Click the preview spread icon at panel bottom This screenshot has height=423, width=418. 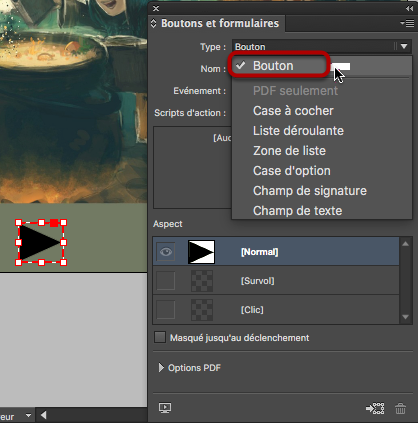165,407
